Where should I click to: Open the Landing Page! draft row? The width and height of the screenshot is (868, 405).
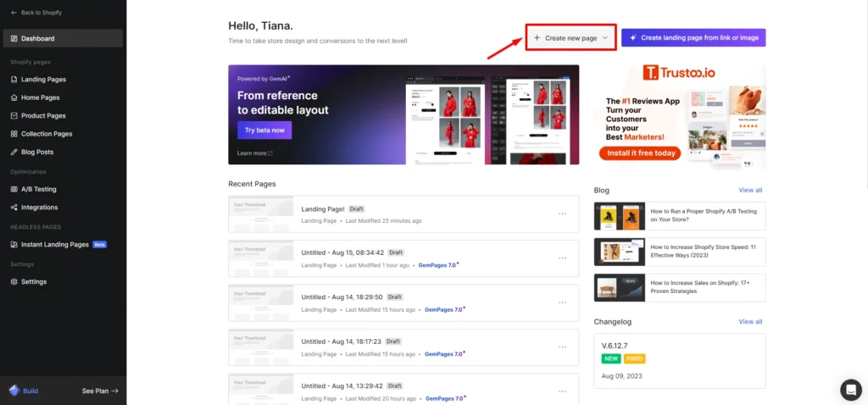403,214
